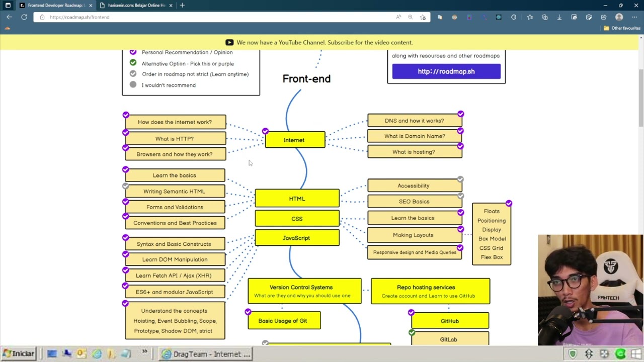This screenshot has height=362, width=644.
Task: Reload the roadmap.sh page
Action: (24, 17)
